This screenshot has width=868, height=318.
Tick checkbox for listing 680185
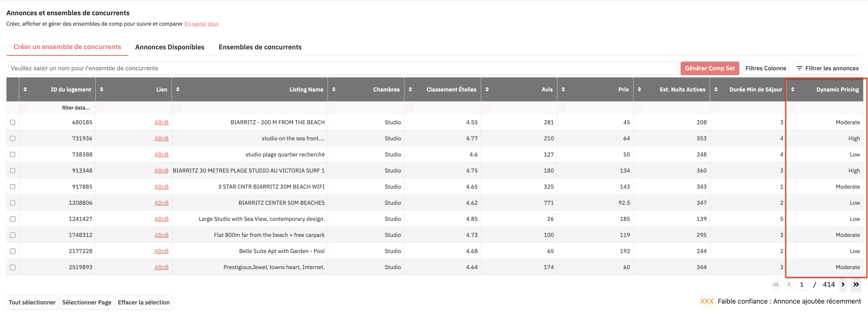tap(13, 122)
